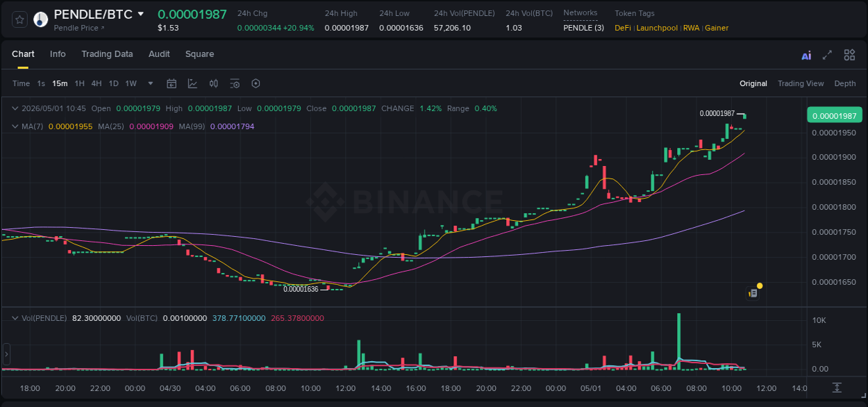Open more time intervals dropdown arrow
The image size is (868, 407).
[151, 83]
